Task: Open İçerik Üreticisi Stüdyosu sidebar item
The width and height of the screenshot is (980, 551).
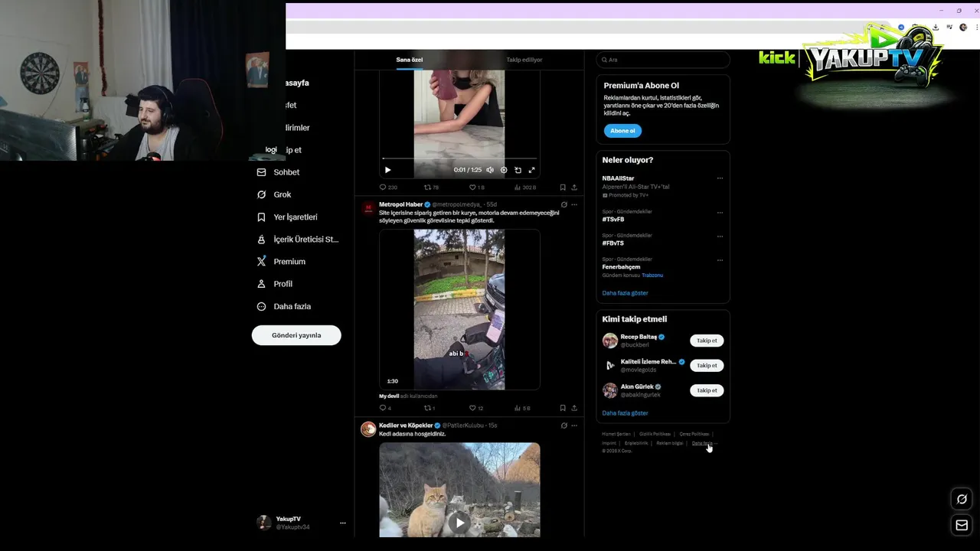Action: click(297, 240)
